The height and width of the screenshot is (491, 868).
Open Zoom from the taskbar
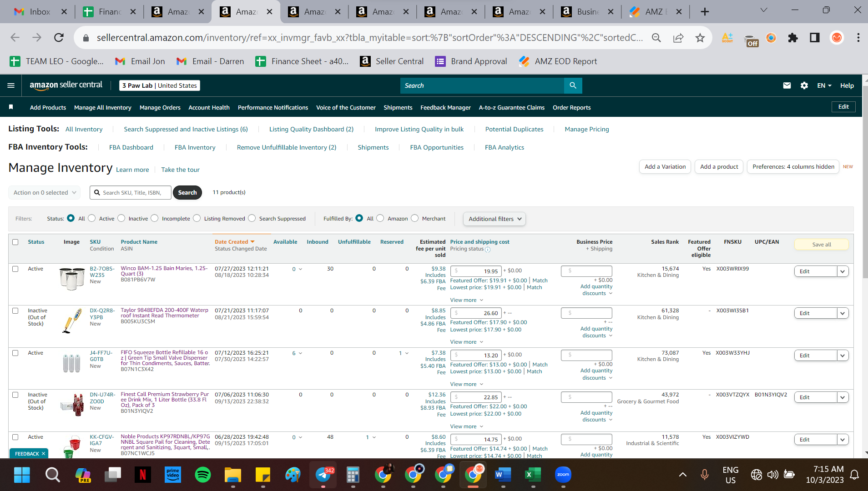563,475
